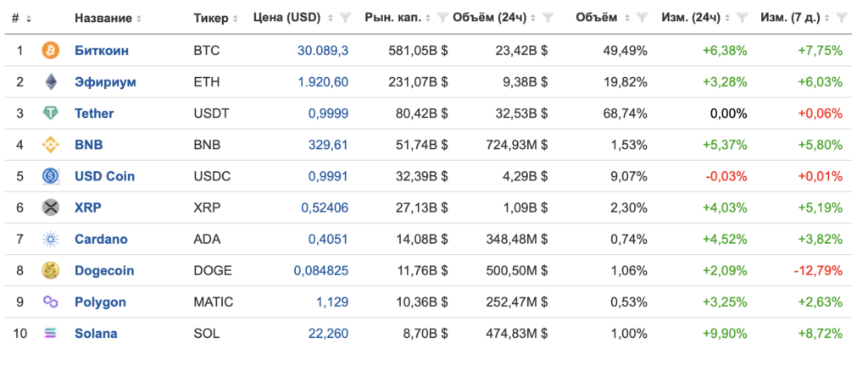Click the USD Coin logo icon

[50, 176]
